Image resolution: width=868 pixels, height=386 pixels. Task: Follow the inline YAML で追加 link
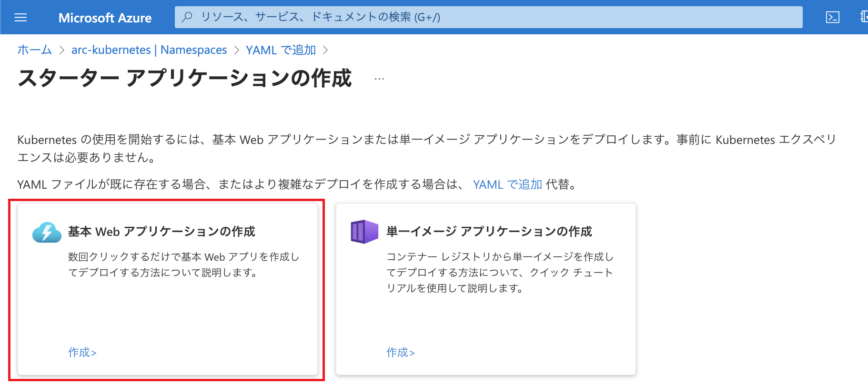tap(507, 184)
